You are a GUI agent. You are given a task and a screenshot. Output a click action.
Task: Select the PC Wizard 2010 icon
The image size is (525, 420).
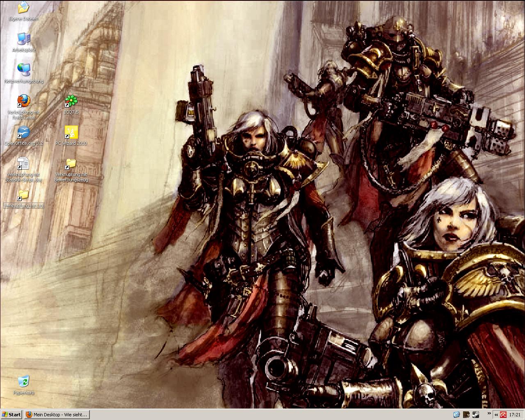pos(71,132)
